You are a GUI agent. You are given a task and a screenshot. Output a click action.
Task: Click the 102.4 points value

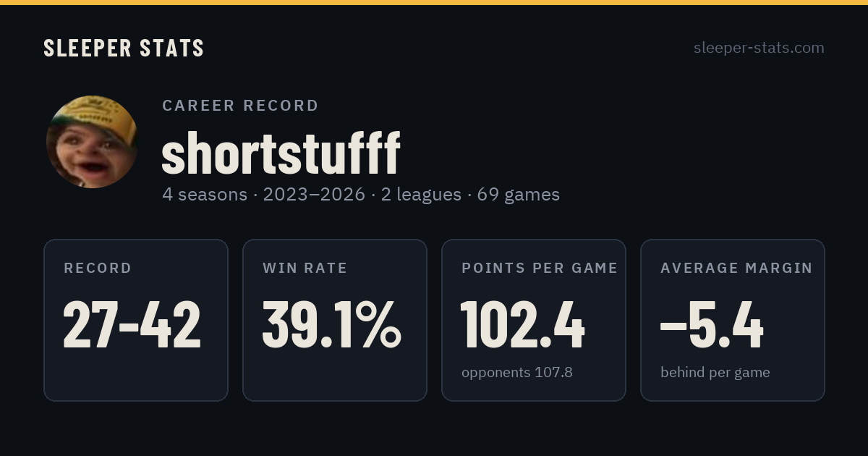522,325
